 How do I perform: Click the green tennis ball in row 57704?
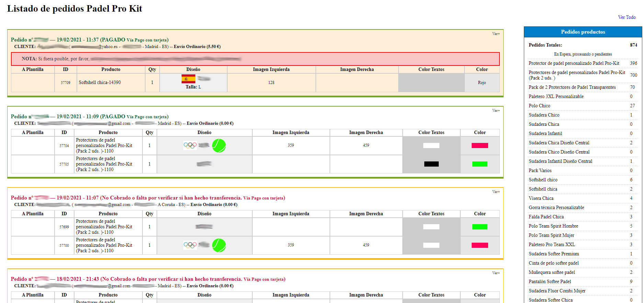219,146
